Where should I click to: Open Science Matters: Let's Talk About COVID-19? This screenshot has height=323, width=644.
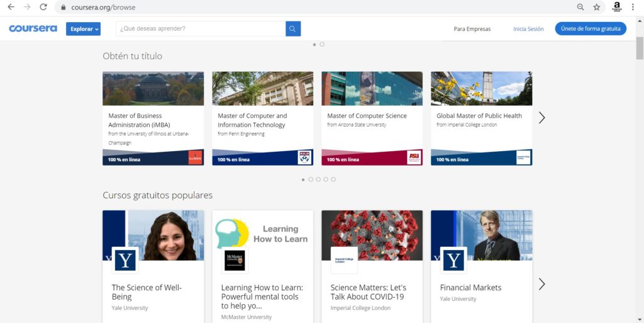(369, 292)
